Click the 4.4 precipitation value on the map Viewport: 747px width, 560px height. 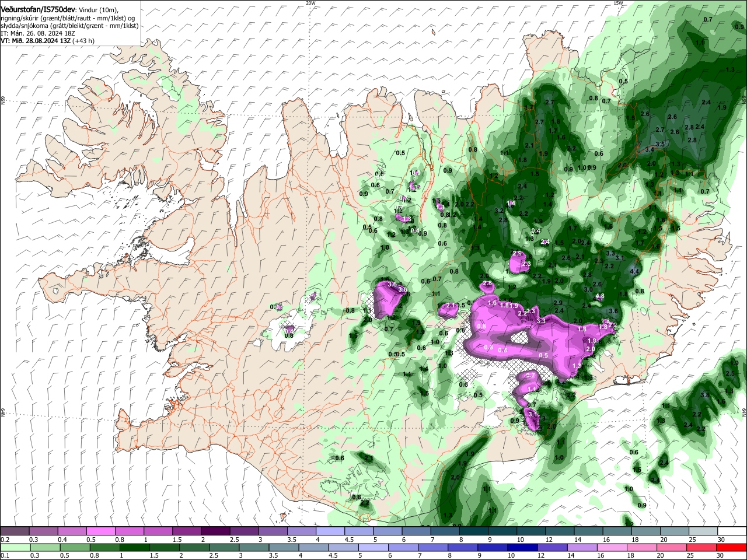coord(635,272)
